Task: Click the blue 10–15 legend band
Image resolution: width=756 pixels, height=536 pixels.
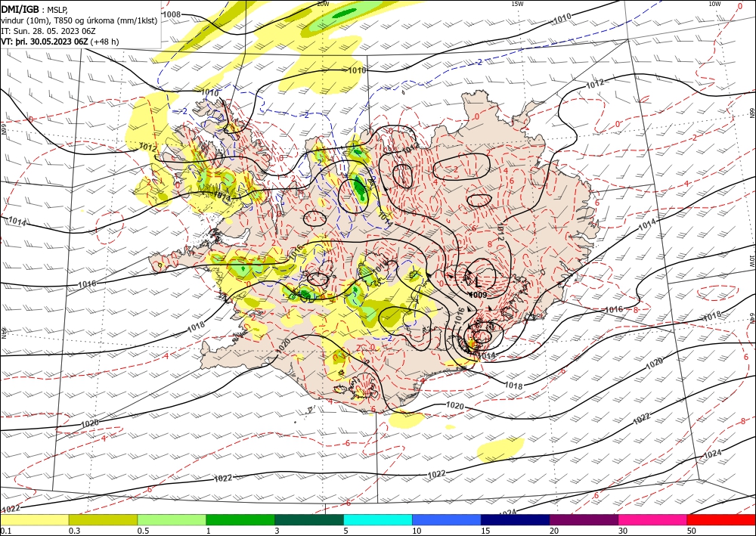Action: (447, 519)
